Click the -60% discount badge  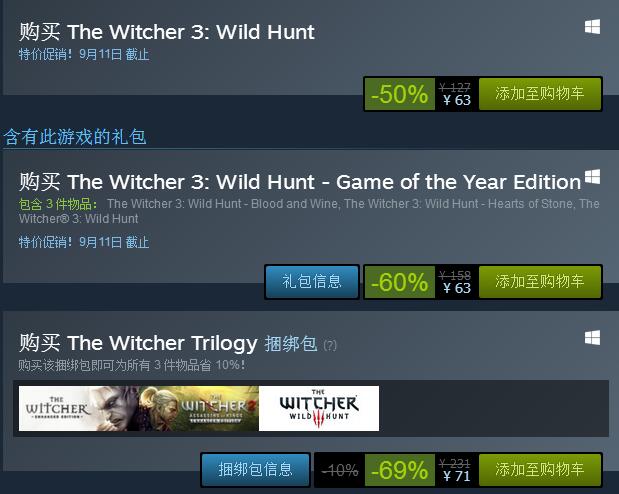click(x=400, y=282)
